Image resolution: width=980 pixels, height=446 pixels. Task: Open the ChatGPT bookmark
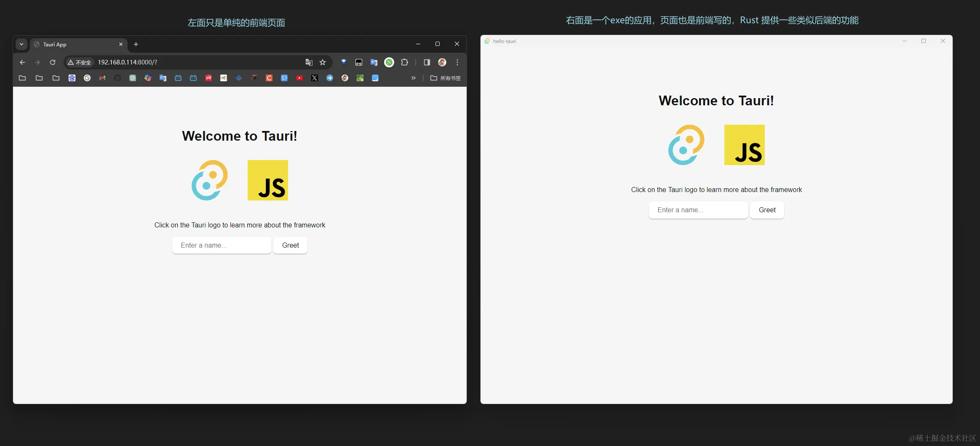pyautogui.click(x=133, y=78)
